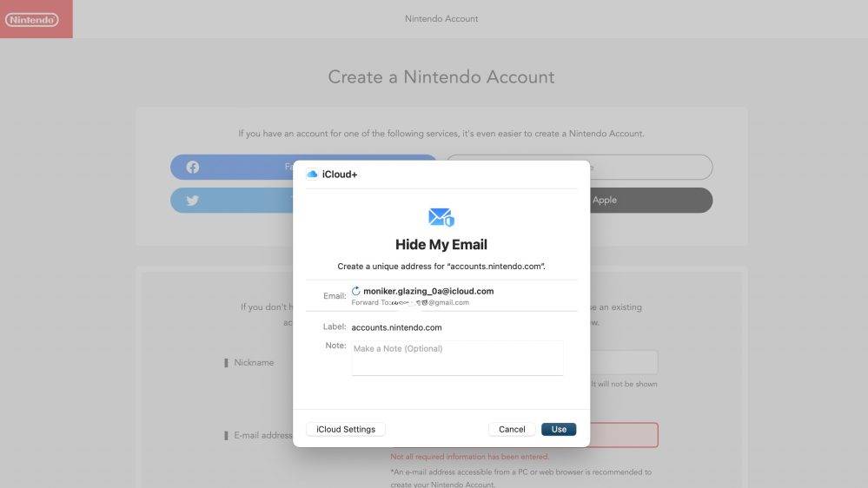Click the Nintendo Account header title

click(441, 18)
